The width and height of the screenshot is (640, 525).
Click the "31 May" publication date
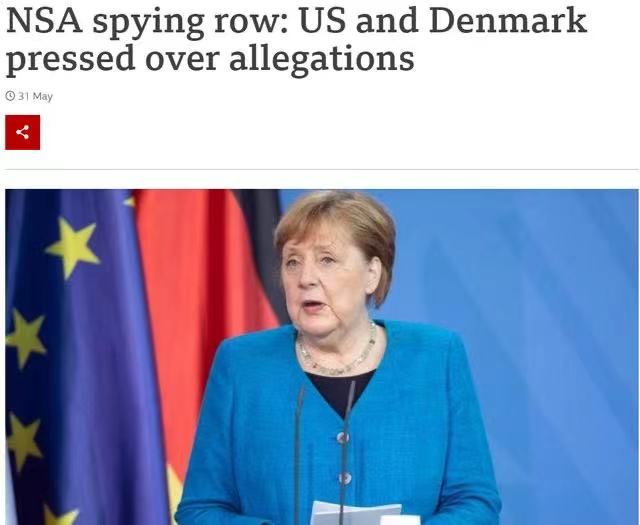[36, 96]
